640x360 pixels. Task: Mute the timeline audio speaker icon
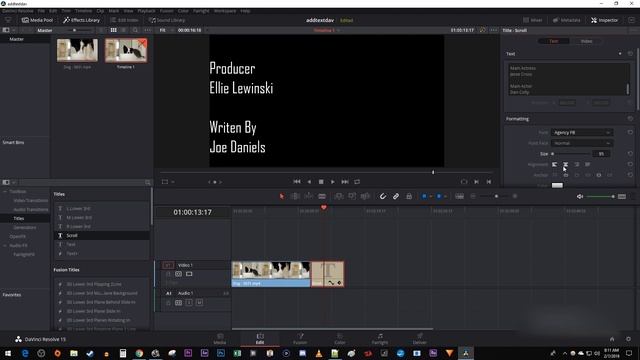580,196
